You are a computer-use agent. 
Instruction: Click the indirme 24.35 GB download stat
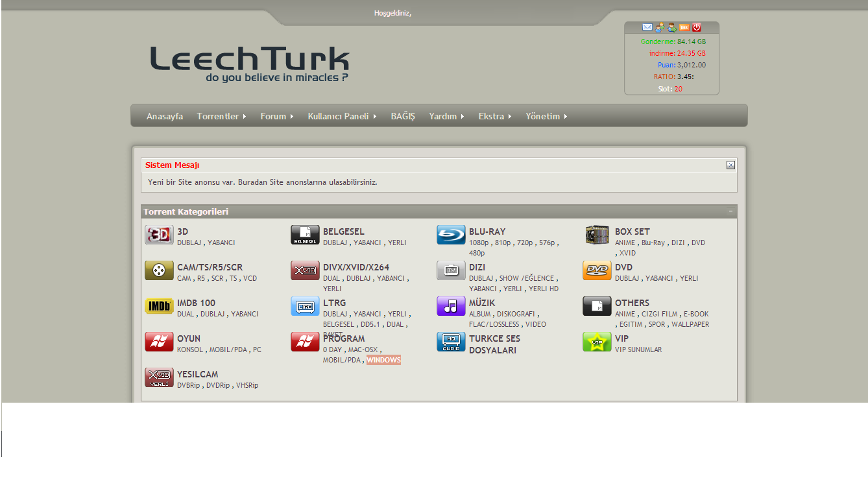coord(677,53)
